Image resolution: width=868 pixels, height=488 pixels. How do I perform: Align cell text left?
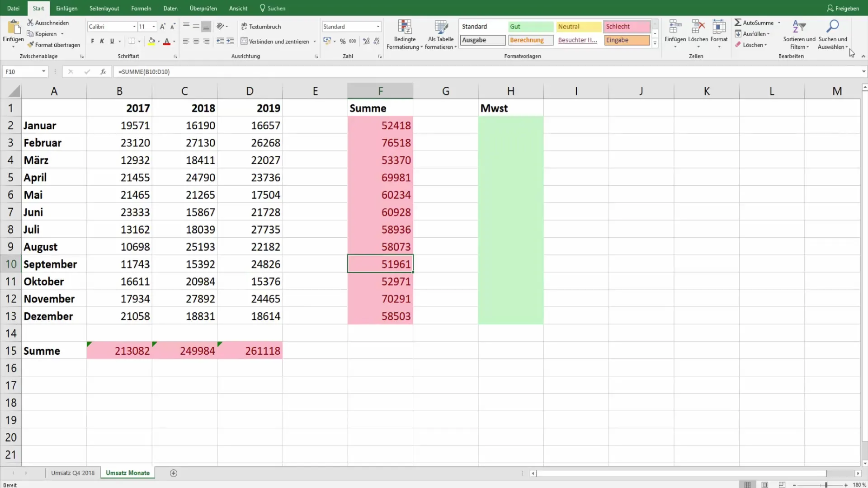[x=186, y=41]
